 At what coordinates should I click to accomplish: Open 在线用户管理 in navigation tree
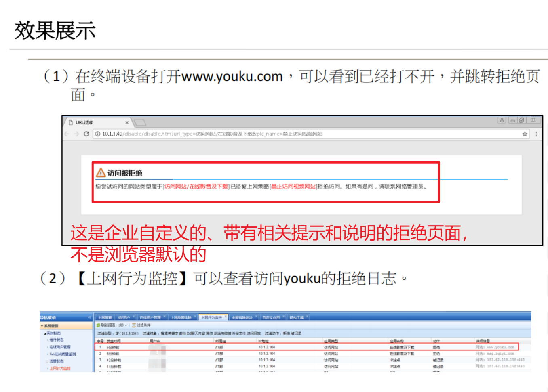coord(60,347)
